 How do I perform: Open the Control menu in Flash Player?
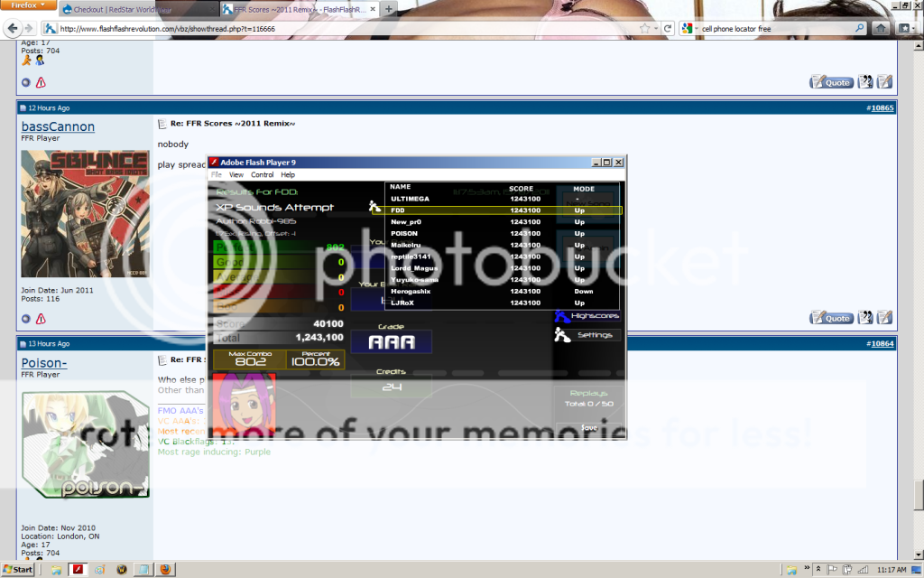click(262, 174)
